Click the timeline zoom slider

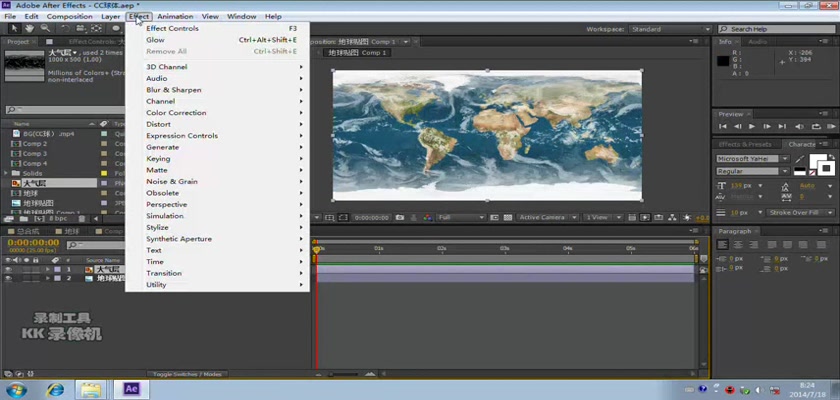click(x=344, y=374)
